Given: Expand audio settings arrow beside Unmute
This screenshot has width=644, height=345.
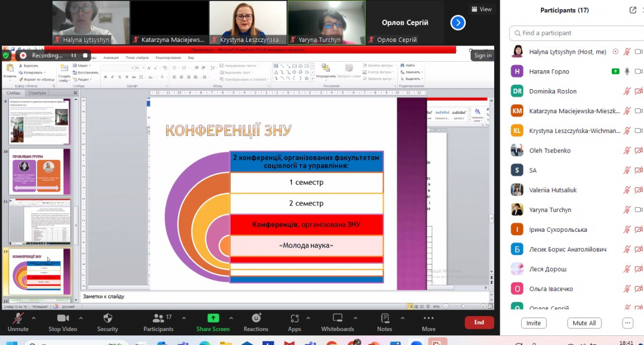Looking at the screenshot, I should (x=33, y=318).
